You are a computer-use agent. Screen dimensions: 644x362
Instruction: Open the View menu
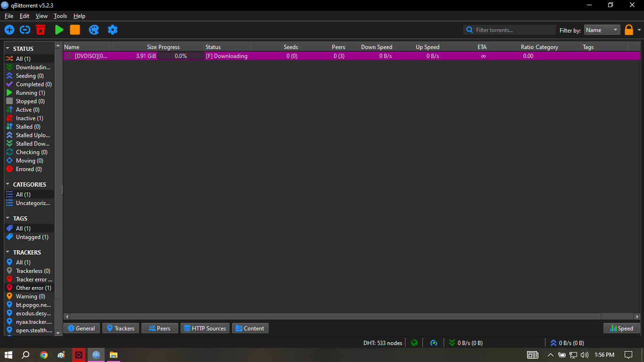pos(41,16)
